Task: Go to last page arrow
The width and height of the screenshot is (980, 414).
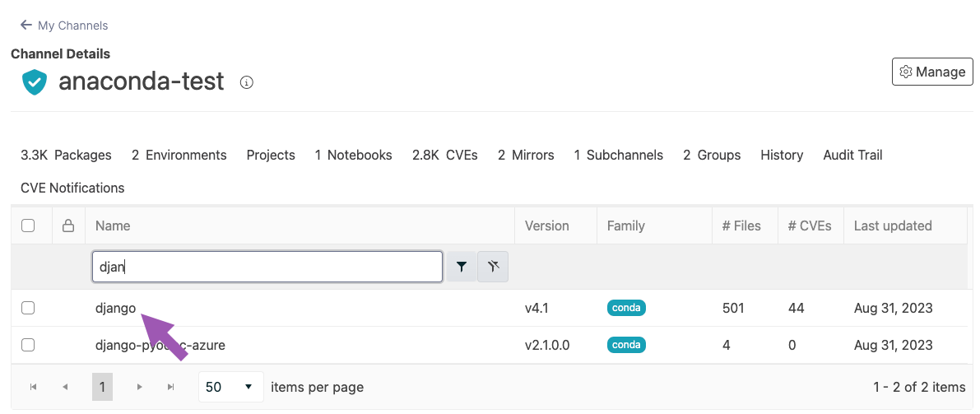Action: 170,387
